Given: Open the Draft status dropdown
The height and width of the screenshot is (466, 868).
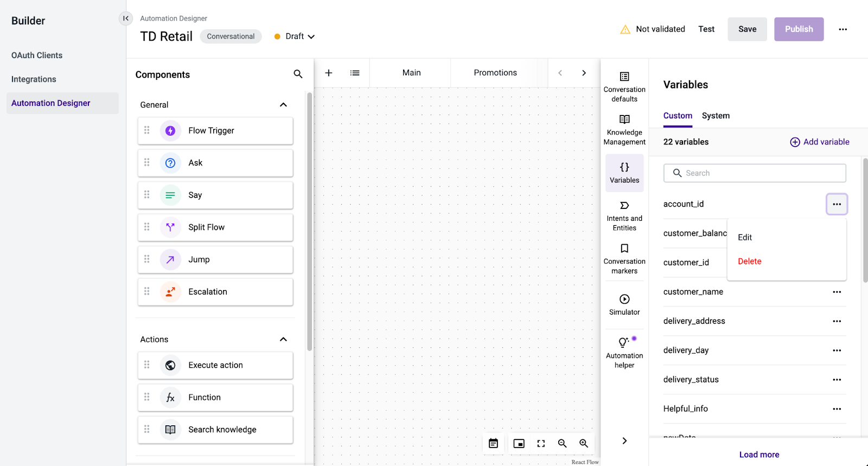Looking at the screenshot, I should point(295,36).
